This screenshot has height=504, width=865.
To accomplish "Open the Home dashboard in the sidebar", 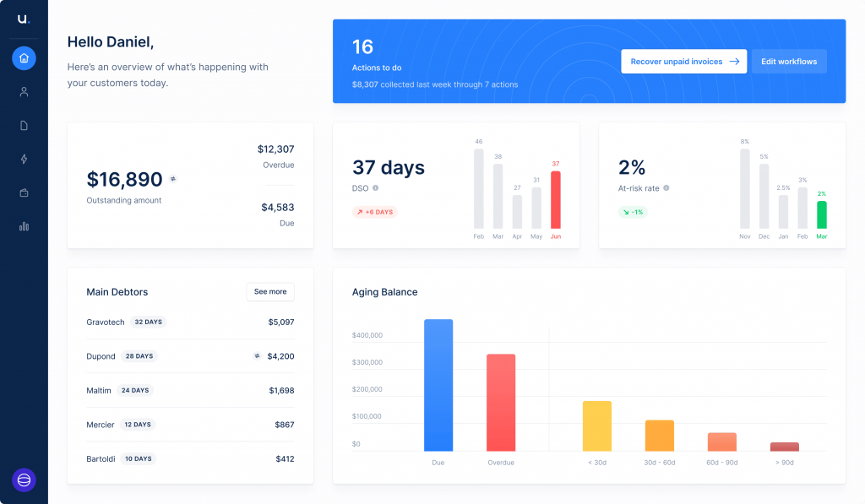I will [x=24, y=58].
